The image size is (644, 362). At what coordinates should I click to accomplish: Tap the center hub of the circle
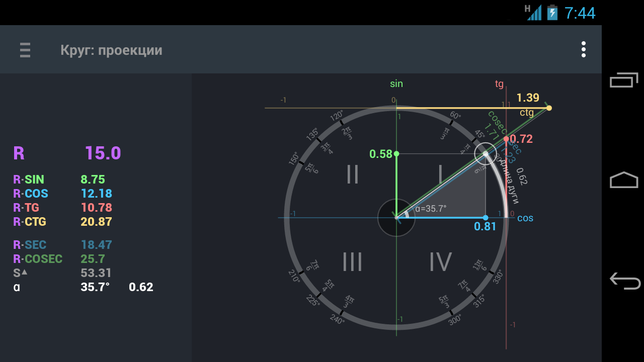(396, 218)
